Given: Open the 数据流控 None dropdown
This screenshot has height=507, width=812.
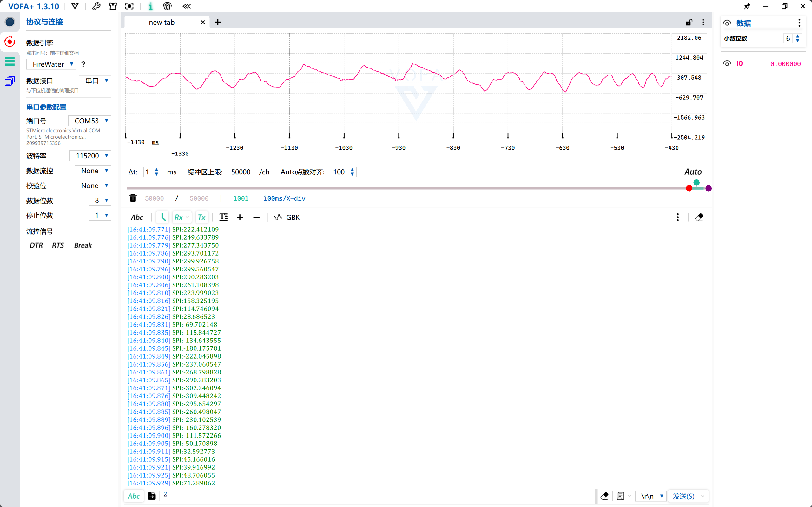Looking at the screenshot, I should 93,171.
